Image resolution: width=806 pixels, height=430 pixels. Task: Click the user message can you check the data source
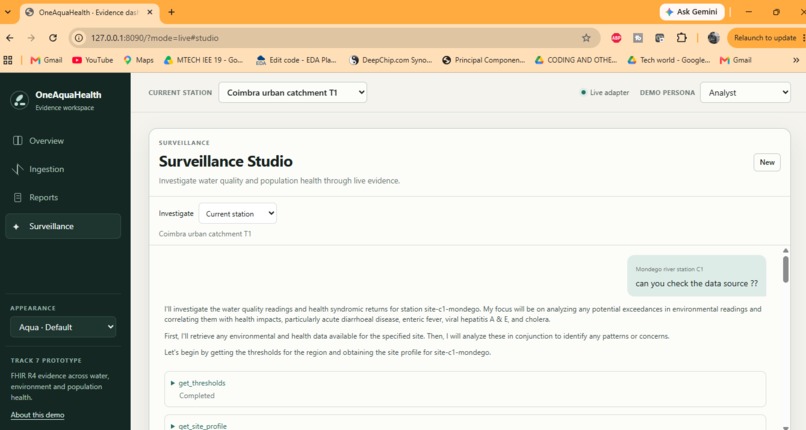(x=697, y=284)
